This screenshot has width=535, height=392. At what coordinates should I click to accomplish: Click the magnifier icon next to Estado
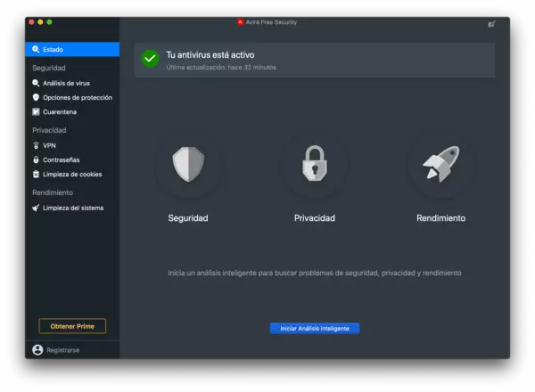click(x=36, y=50)
